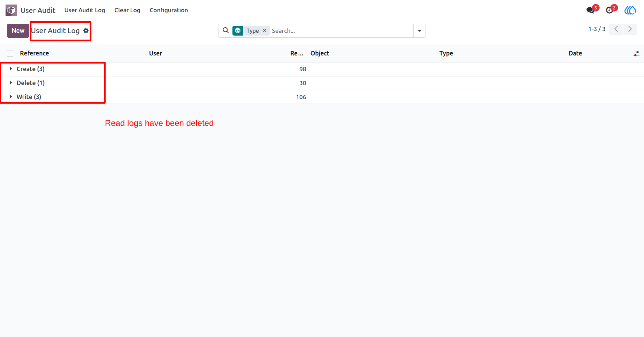644x337 pixels.
Task: Open the conversations messages icon
Action: point(590,10)
